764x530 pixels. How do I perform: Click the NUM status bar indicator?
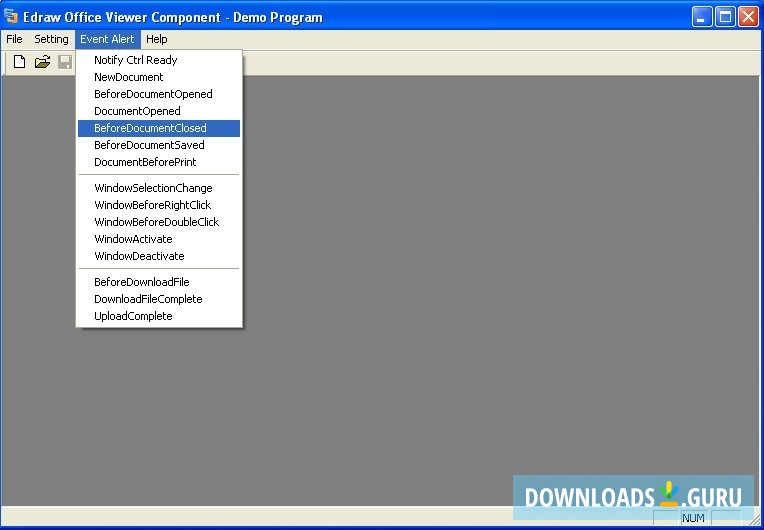[693, 518]
